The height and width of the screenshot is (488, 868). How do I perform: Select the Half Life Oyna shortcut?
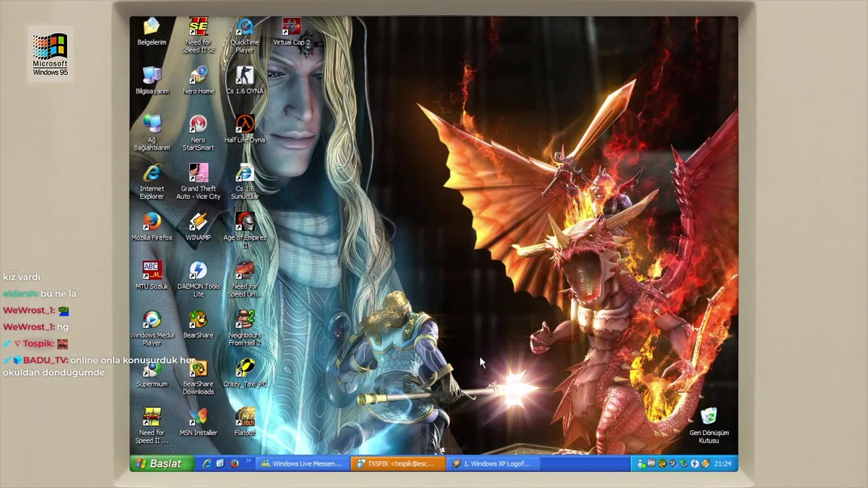pos(245,130)
